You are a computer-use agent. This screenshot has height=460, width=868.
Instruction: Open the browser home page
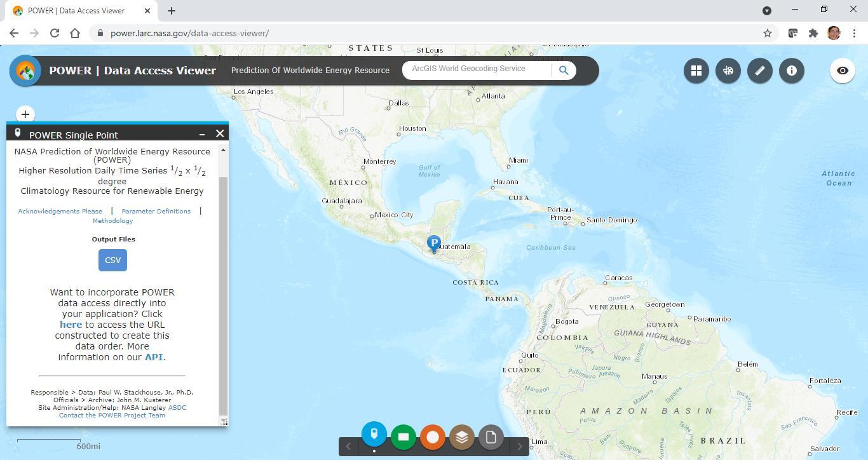click(x=75, y=33)
